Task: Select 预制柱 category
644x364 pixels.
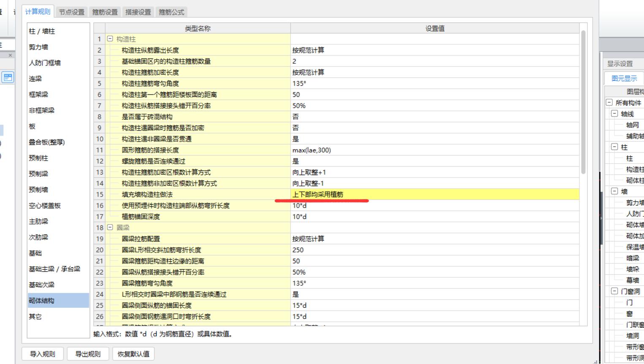Action: click(x=59, y=158)
